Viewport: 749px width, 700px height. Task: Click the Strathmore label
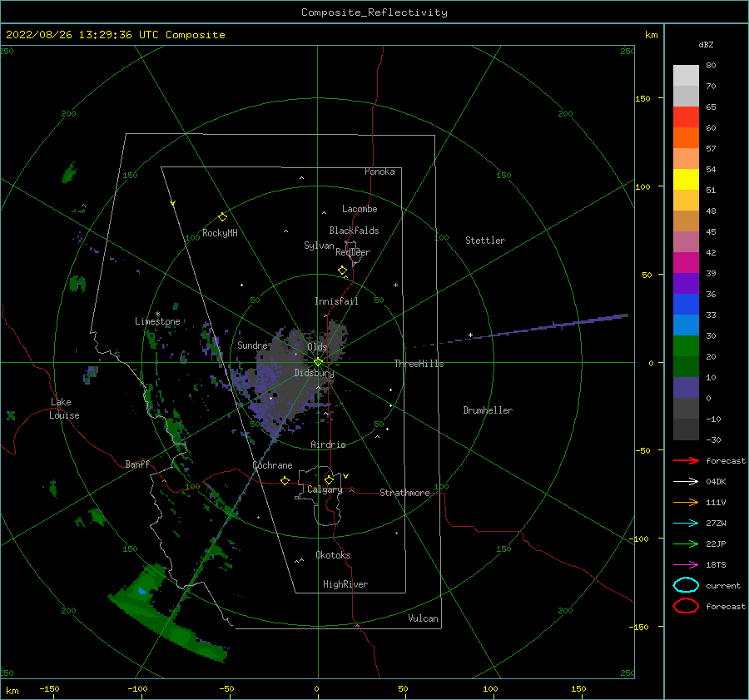[x=404, y=493]
